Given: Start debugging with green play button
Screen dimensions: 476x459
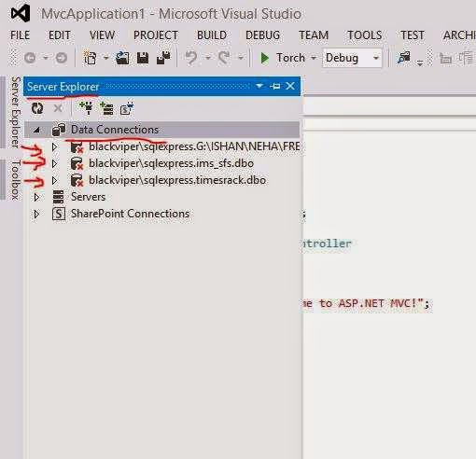Looking at the screenshot, I should [264, 58].
